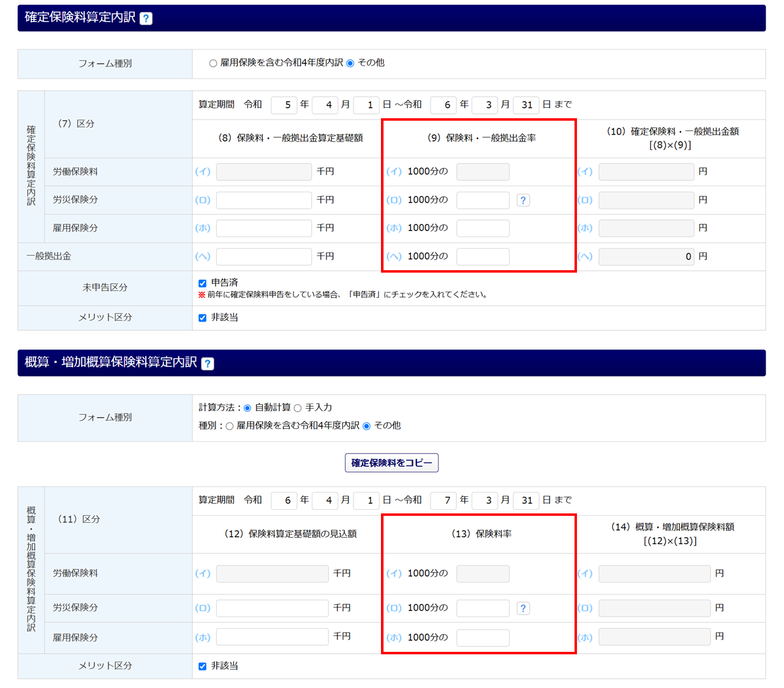The height and width of the screenshot is (688, 784).
Task: Toggle 非該当 checkbox in 確定保険料 メリット区分
Action: coord(203,318)
